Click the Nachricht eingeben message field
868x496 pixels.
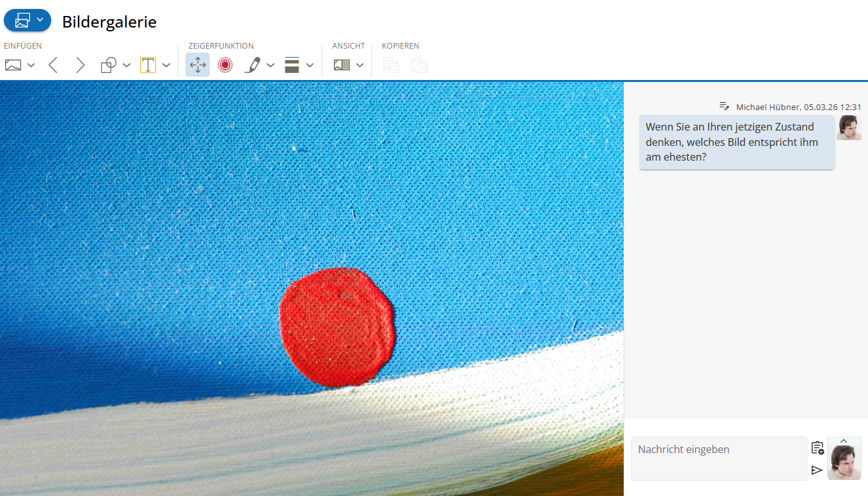click(718, 458)
